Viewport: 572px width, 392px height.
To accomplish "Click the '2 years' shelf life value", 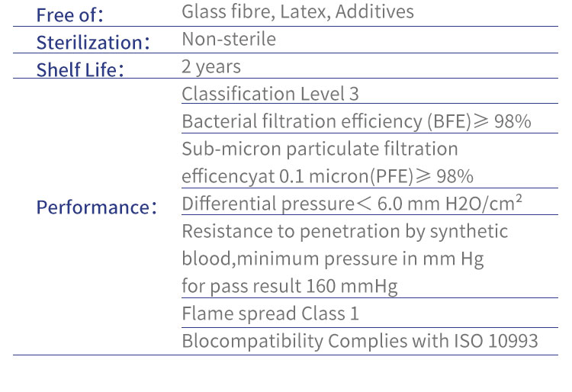I will tap(211, 67).
